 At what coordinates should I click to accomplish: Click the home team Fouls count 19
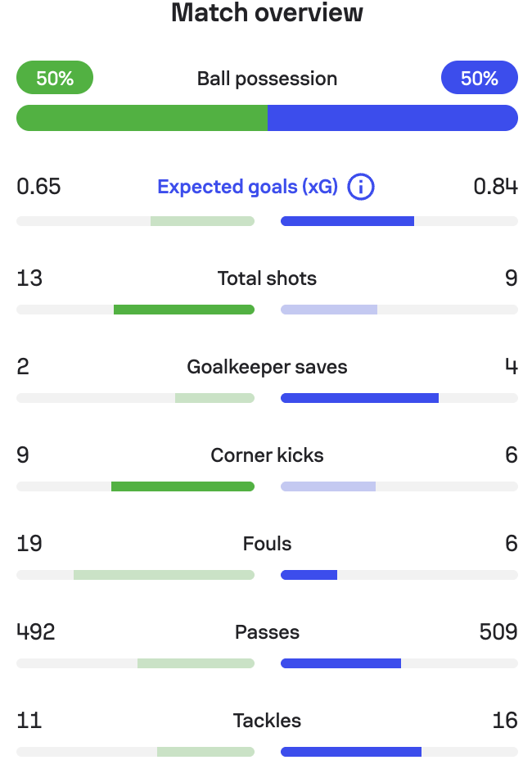[x=29, y=543]
